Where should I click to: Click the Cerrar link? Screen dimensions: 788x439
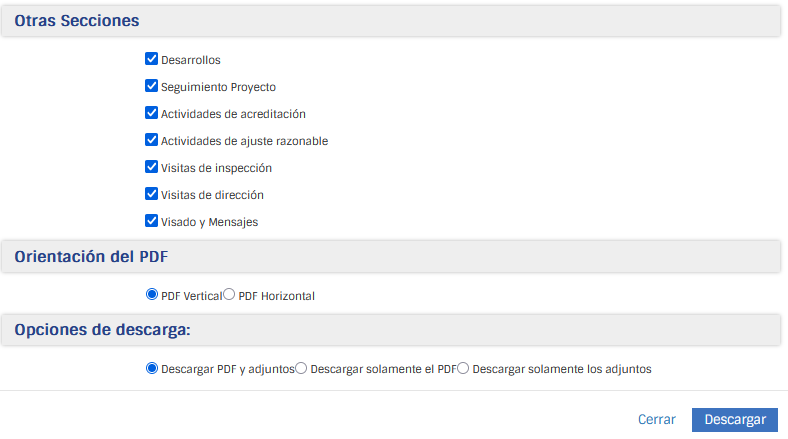(x=656, y=420)
